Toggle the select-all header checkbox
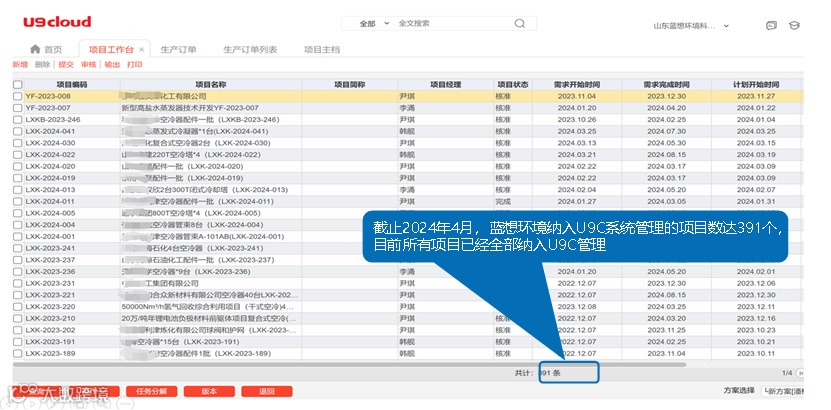 tap(18, 85)
